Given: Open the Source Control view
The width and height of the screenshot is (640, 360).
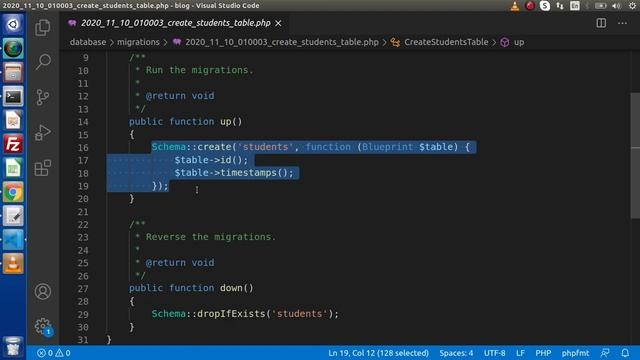Looking at the screenshot, I should [42, 97].
